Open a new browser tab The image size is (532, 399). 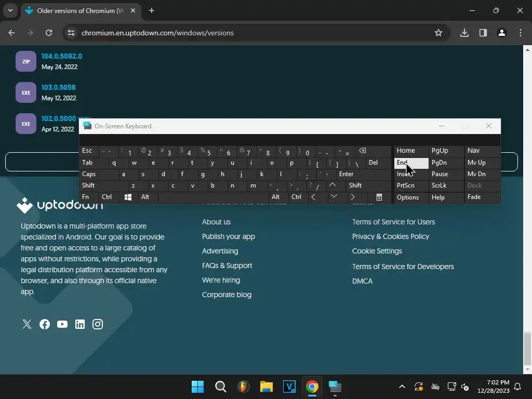(x=152, y=10)
